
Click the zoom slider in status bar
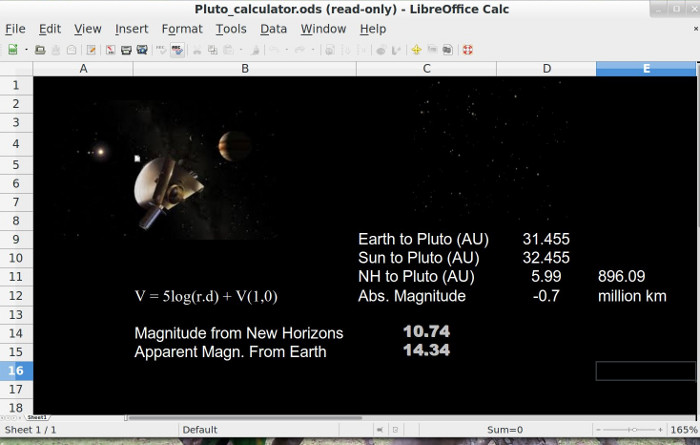pyautogui.click(x=630, y=430)
